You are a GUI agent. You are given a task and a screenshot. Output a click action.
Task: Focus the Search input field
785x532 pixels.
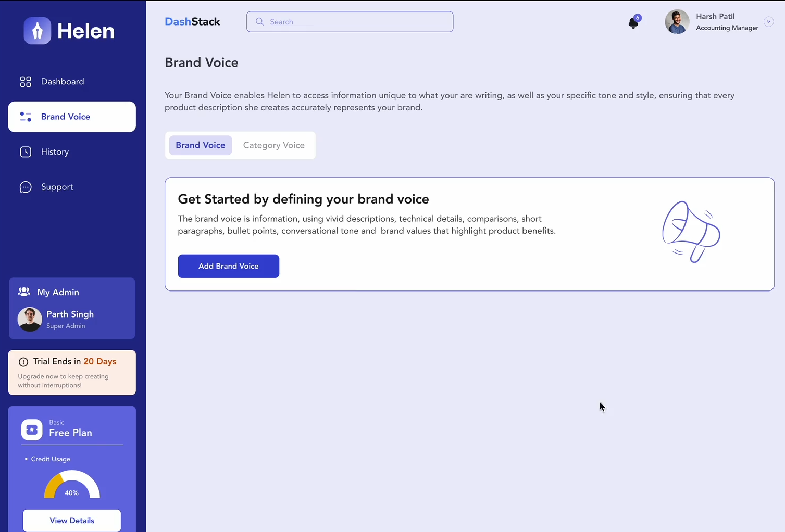pos(357,22)
